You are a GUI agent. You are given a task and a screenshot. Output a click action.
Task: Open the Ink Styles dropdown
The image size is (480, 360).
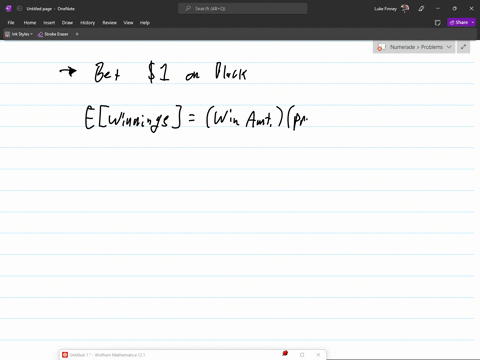(19, 34)
